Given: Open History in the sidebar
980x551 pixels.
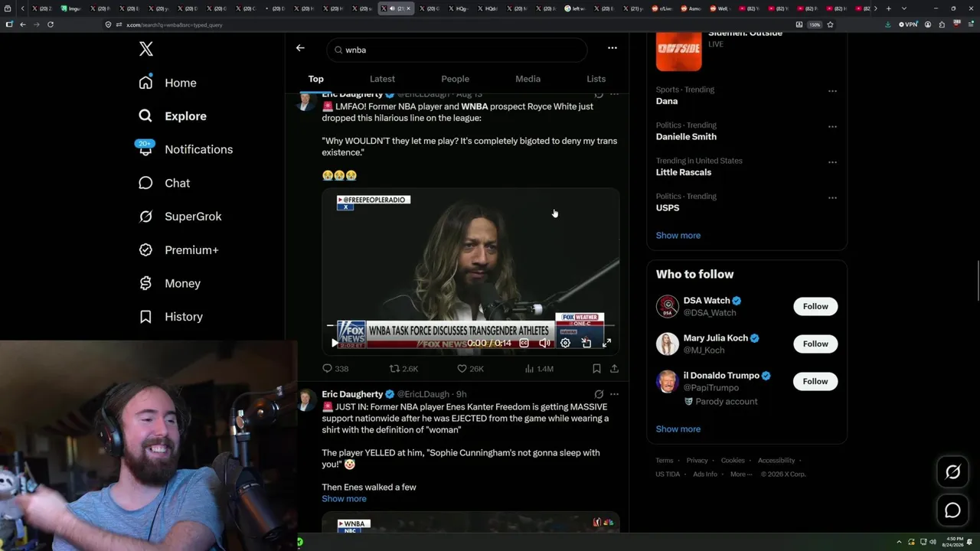Looking at the screenshot, I should click(x=171, y=317).
